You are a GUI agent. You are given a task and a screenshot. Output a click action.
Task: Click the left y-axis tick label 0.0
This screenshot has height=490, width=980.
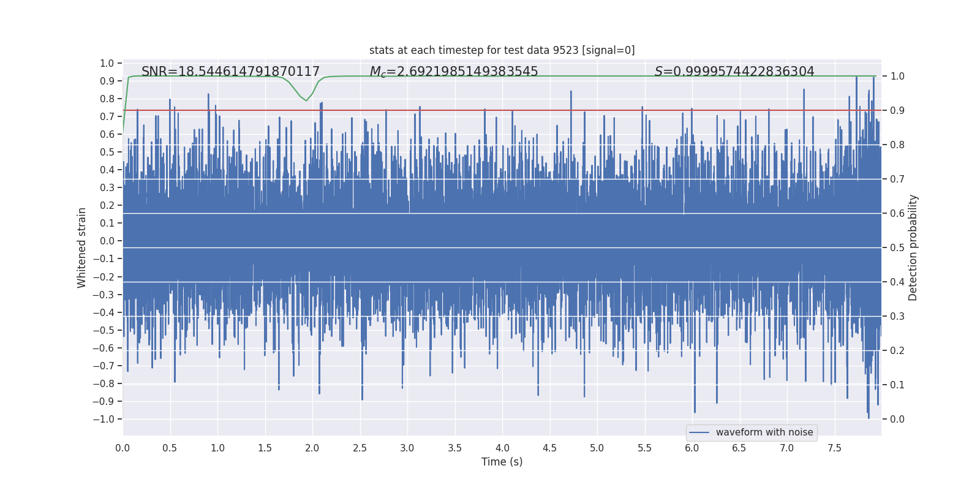(x=107, y=241)
